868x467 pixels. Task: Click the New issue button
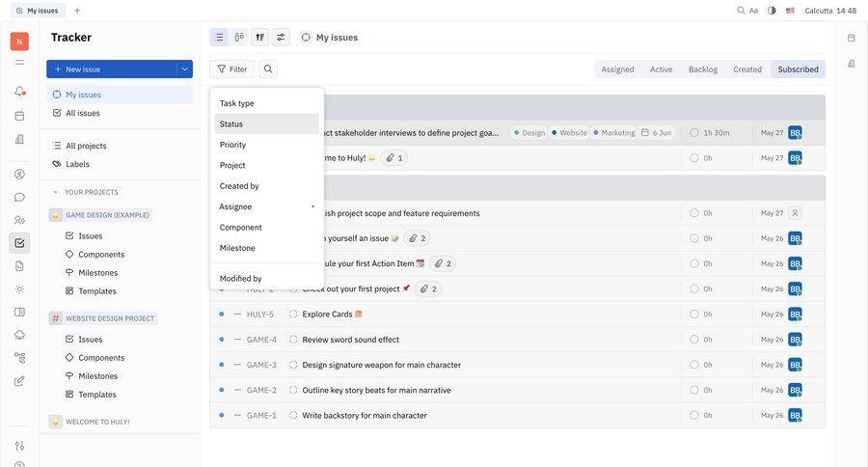click(111, 69)
